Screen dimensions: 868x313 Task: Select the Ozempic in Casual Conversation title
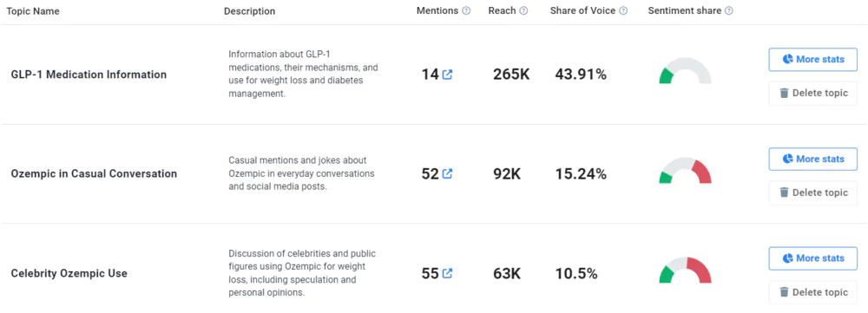pos(94,173)
